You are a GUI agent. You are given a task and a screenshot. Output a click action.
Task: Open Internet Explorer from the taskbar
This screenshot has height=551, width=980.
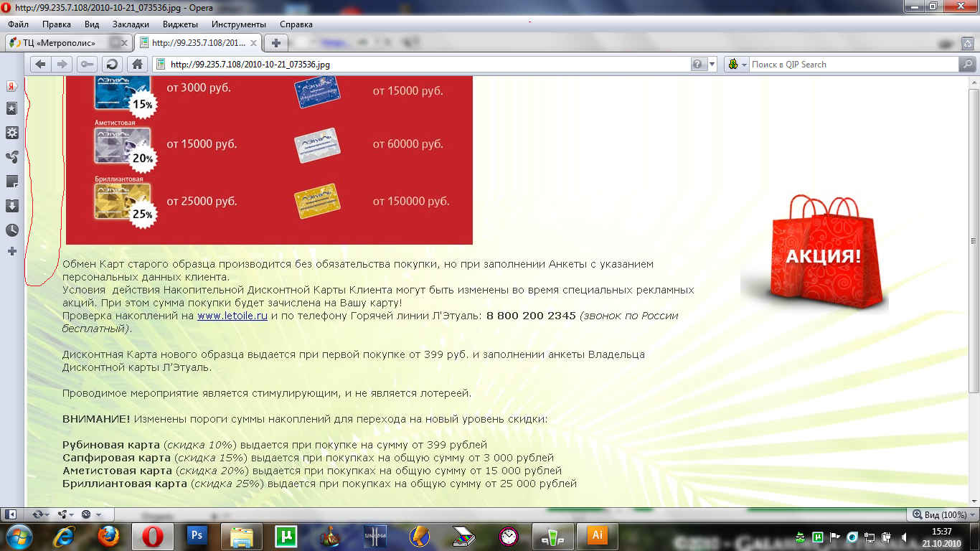(63, 536)
